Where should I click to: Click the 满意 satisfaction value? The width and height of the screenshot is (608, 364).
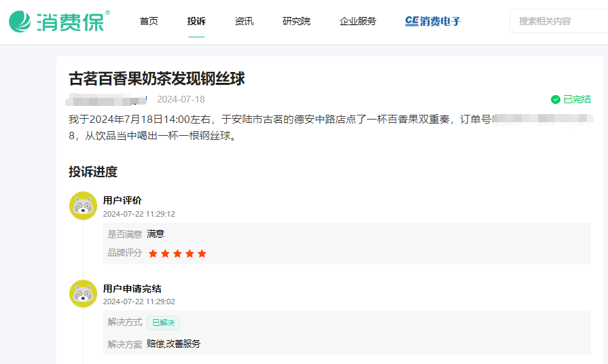coord(156,234)
